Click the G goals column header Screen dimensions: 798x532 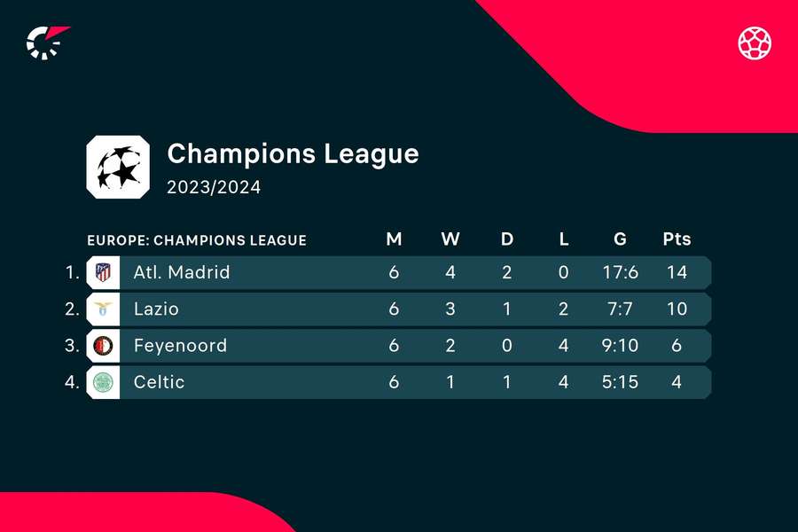pyautogui.click(x=620, y=239)
